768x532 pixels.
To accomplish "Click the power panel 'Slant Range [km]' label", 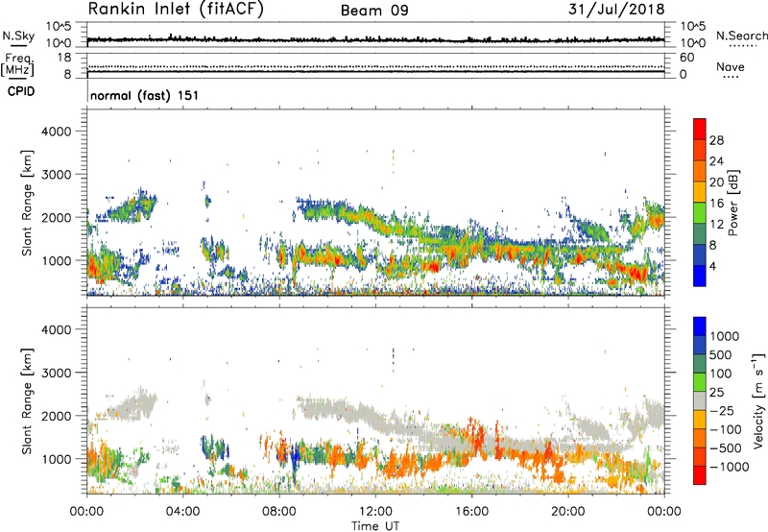I will click(27, 203).
